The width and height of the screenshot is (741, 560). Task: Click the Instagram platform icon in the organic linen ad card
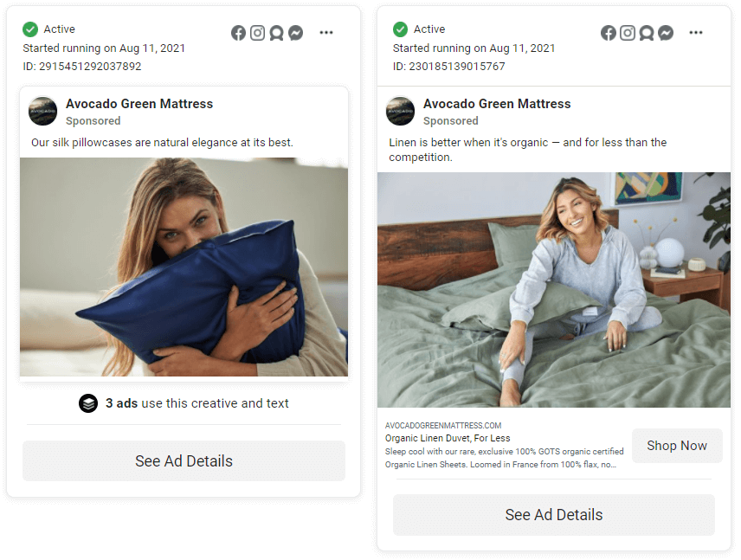627,33
